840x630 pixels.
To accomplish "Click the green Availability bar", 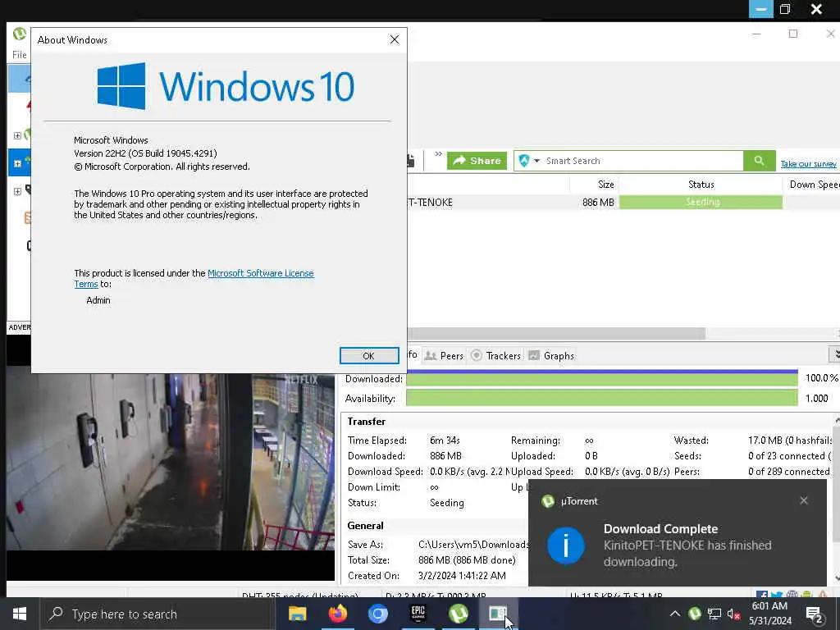I will click(x=601, y=398).
